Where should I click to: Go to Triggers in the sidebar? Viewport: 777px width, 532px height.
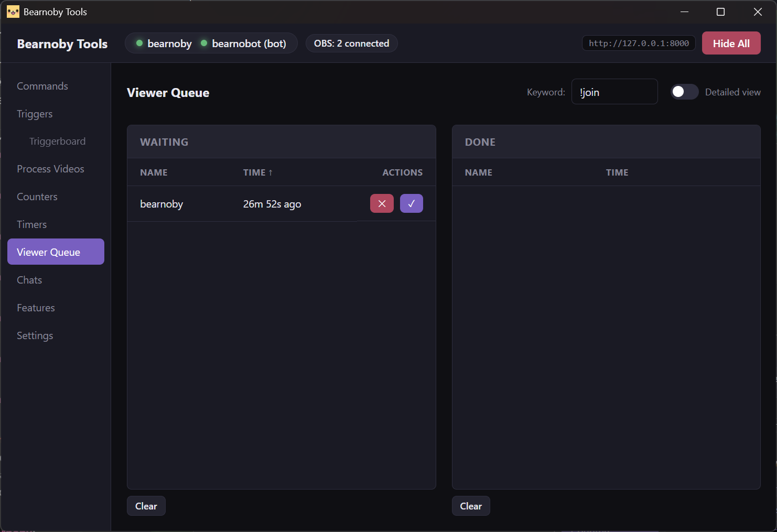click(35, 114)
